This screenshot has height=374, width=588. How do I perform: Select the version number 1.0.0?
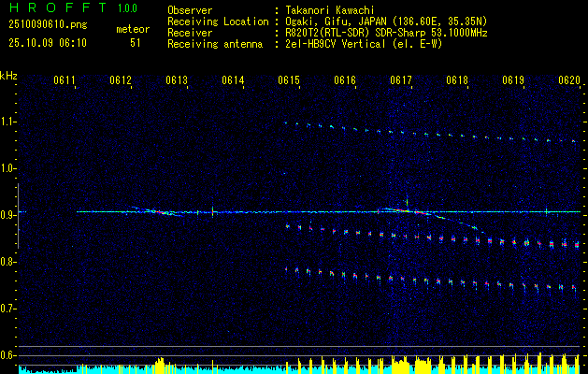click(x=127, y=7)
